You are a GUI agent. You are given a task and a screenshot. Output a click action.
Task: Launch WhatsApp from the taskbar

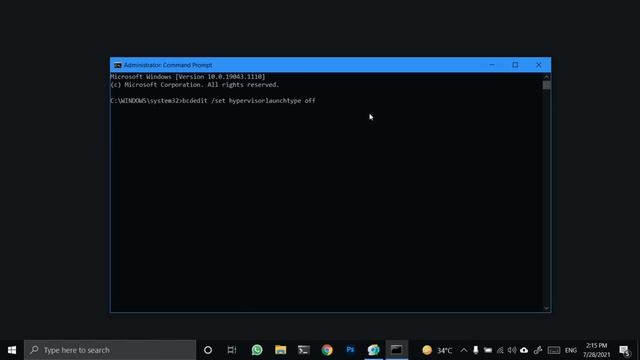(x=257, y=350)
